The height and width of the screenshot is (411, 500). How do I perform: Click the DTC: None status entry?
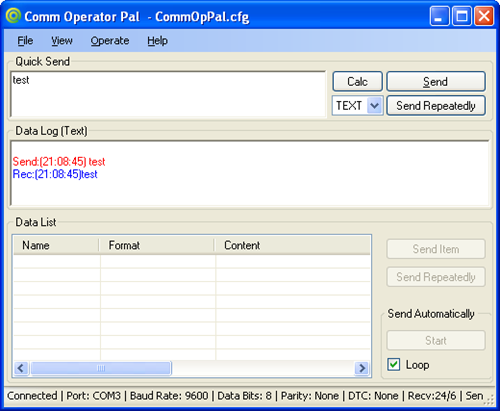tap(373, 396)
